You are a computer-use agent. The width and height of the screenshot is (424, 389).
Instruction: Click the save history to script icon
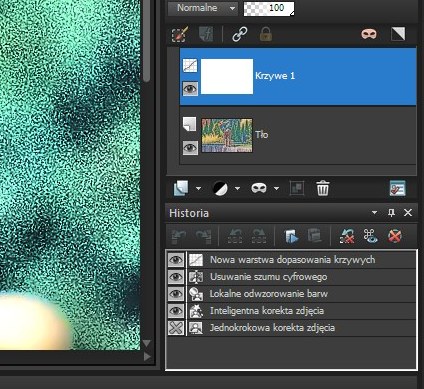[291, 236]
